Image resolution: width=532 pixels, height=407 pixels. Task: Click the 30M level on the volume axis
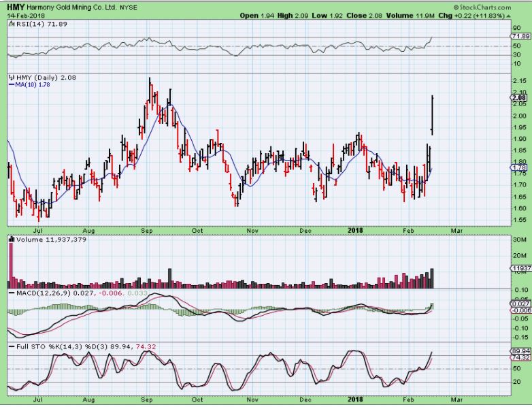(519, 240)
